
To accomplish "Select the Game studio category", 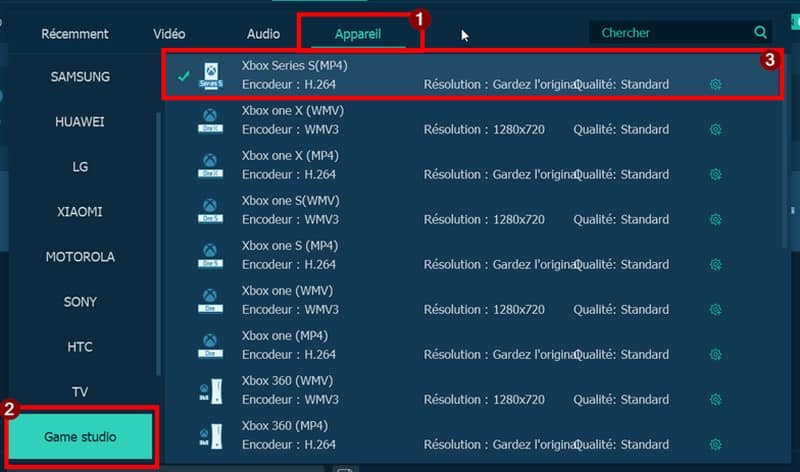I will (80, 437).
